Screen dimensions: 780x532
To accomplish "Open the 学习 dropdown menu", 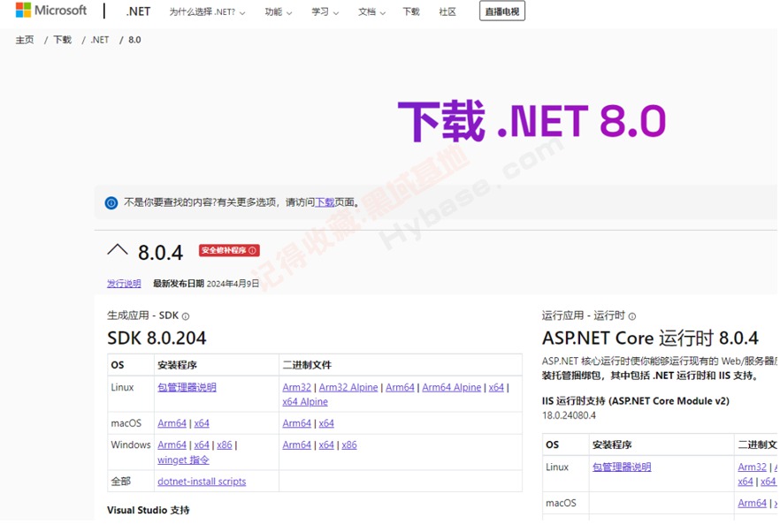I will click(325, 12).
